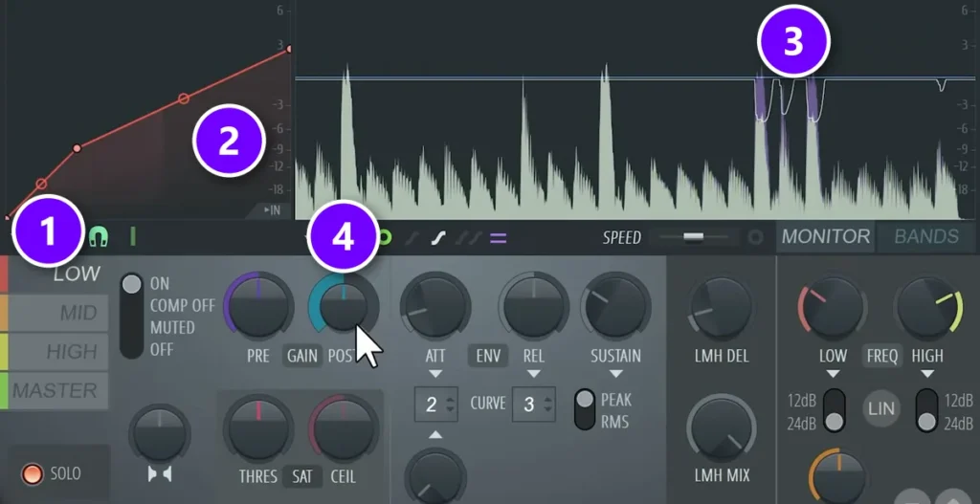Click the stereo separation knob above the speakers icon
The width and height of the screenshot is (980, 504).
click(160, 433)
